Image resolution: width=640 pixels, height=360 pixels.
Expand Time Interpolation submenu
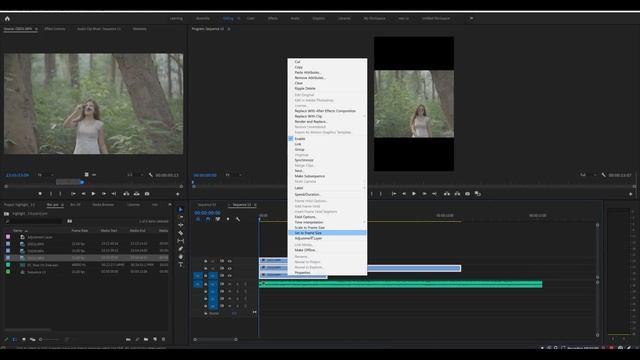(x=327, y=222)
